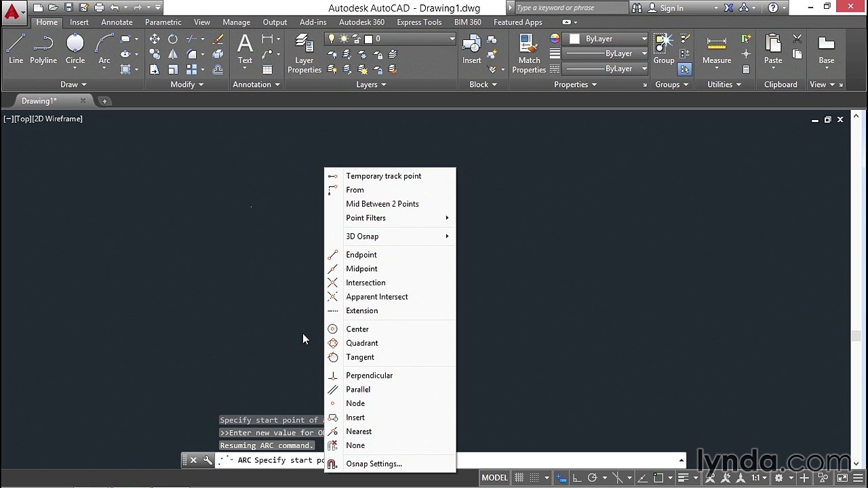
Task: Select the Mirror tool
Action: coord(173,54)
